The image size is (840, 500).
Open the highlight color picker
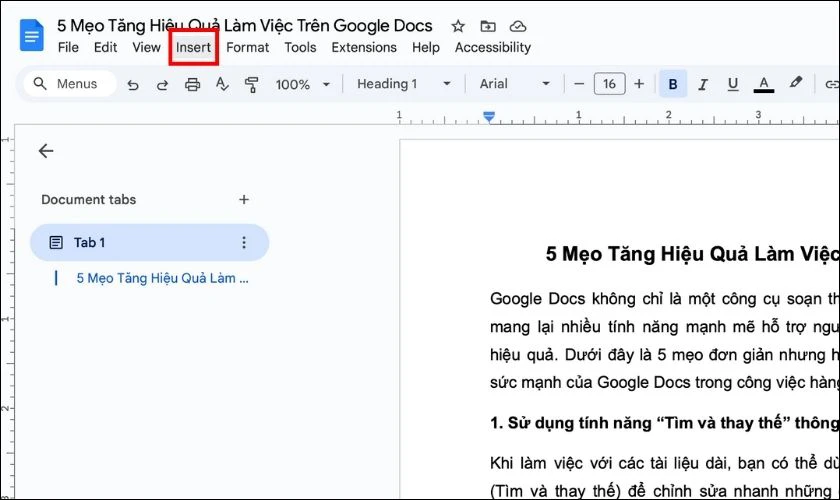796,83
